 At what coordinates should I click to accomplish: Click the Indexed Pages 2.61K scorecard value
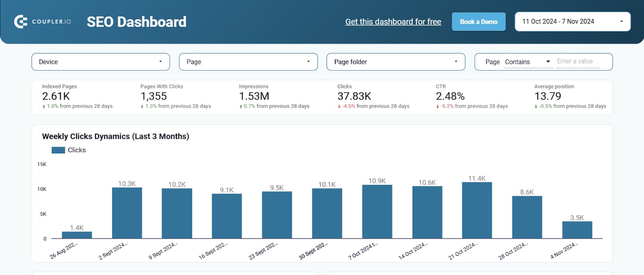(56, 96)
